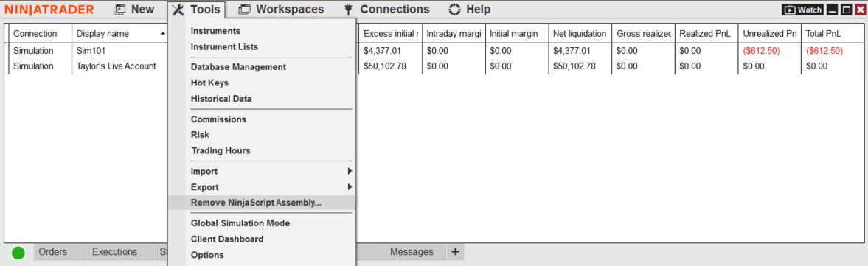Expand the Export submenu arrow
Screen dimensions: 868x266
(x=350, y=187)
